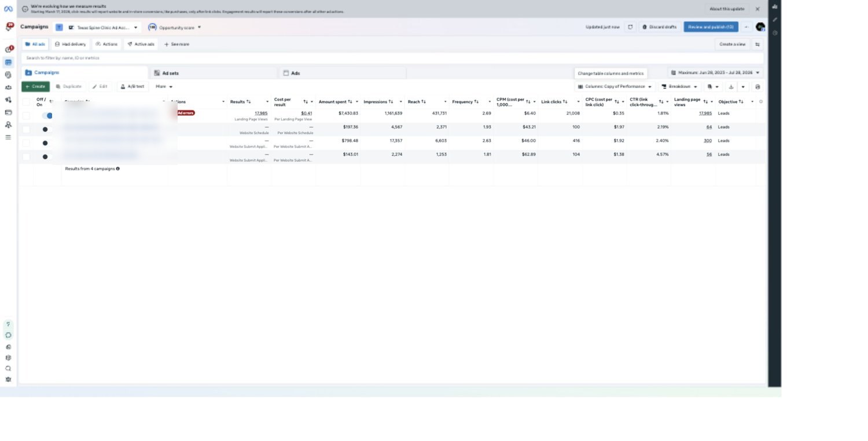
Task: Open the print/report icon at table toolbar end
Action: (757, 87)
